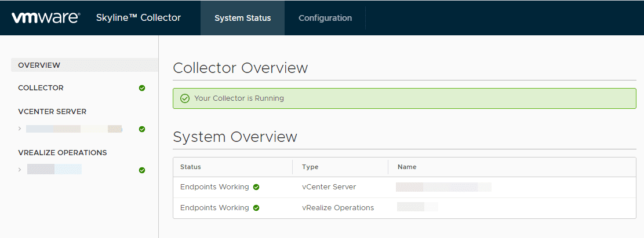This screenshot has width=644, height=238.
Task: Click the VMware logo
Action: [45, 17]
